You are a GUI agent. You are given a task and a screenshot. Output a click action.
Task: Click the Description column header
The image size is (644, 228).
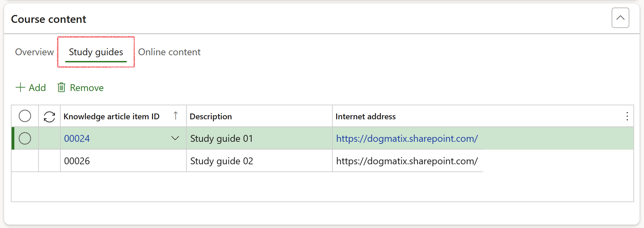click(x=211, y=117)
